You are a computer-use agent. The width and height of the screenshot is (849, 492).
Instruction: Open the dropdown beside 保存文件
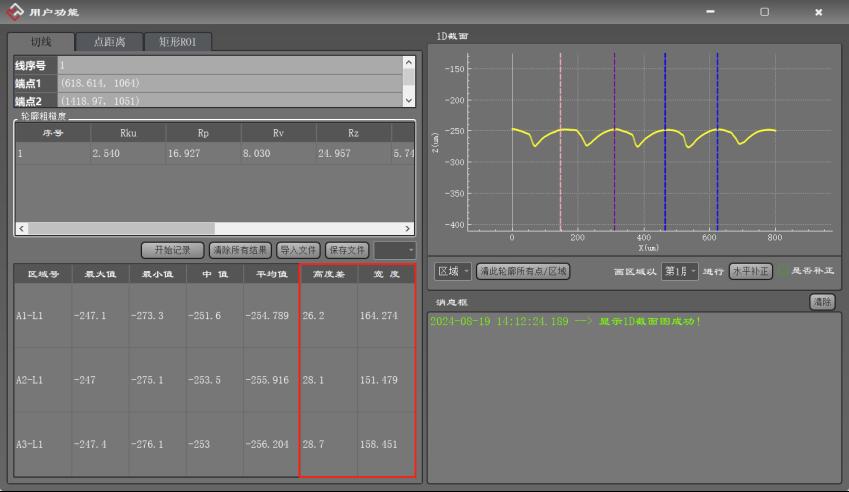[x=395, y=250]
